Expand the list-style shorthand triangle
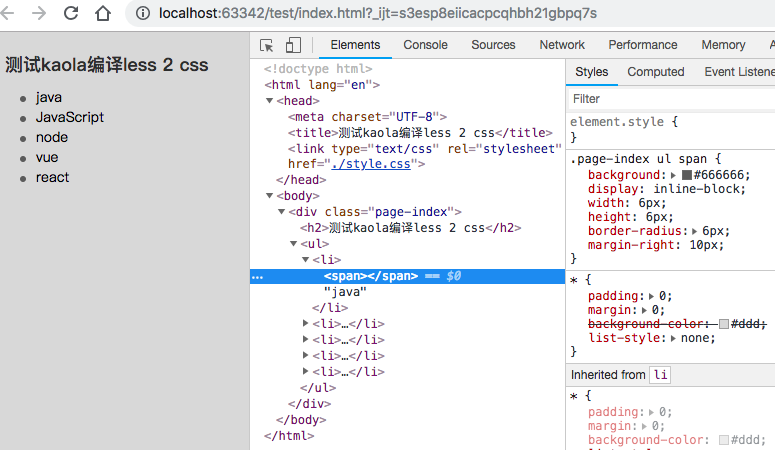 [x=673, y=338]
